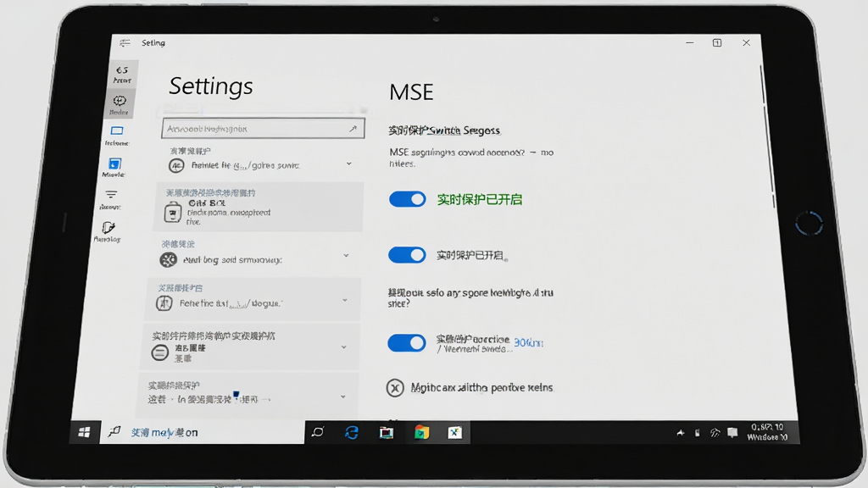Click the taskbar clock showing Windows 10
The height and width of the screenshot is (488, 868).
767,432
